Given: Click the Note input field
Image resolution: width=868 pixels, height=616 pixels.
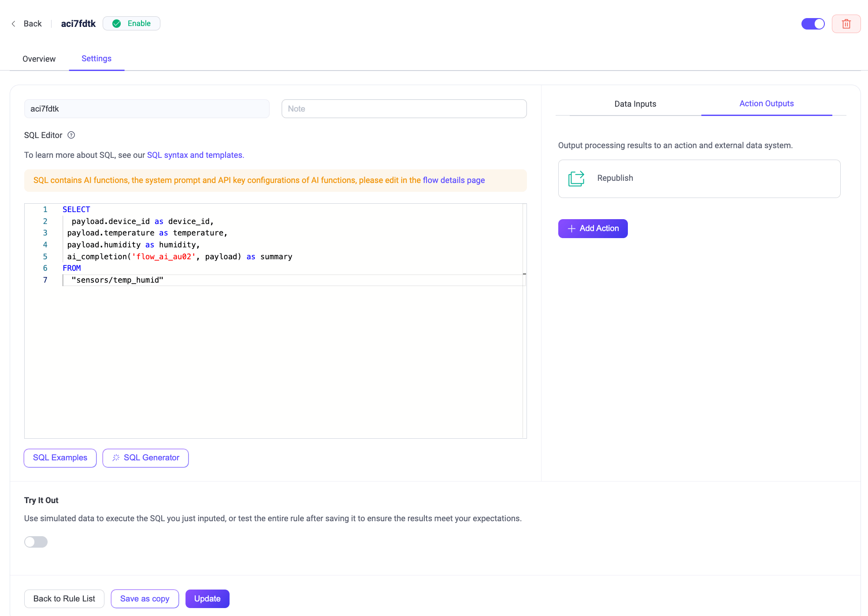Looking at the screenshot, I should [x=404, y=108].
